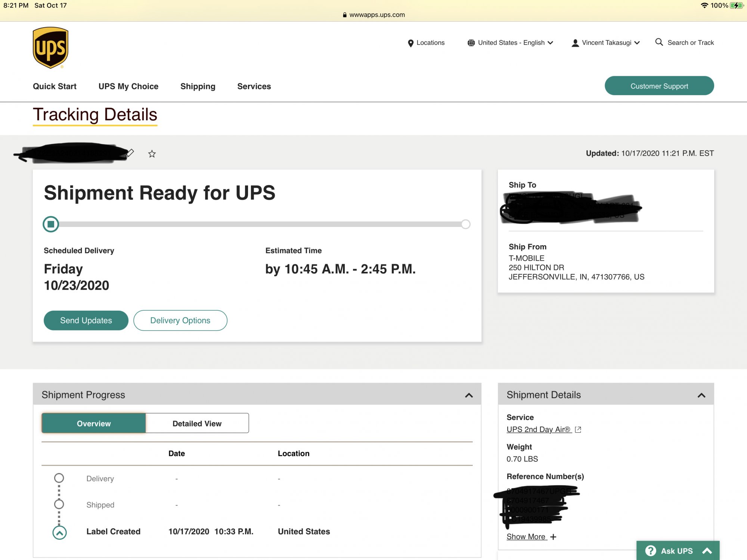Open United States - English language dropdown

(510, 43)
